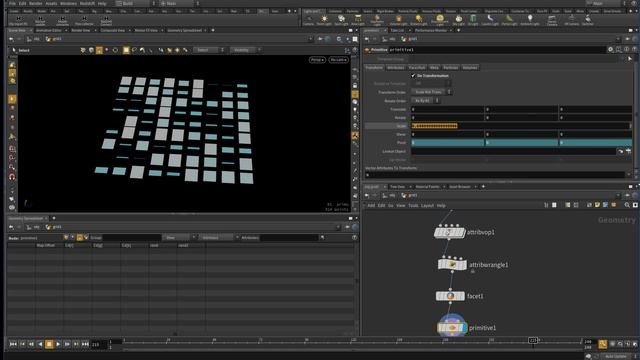Toggle primitives mode in Geometry Spreadsheet
640x360 pixels.
pos(80,238)
